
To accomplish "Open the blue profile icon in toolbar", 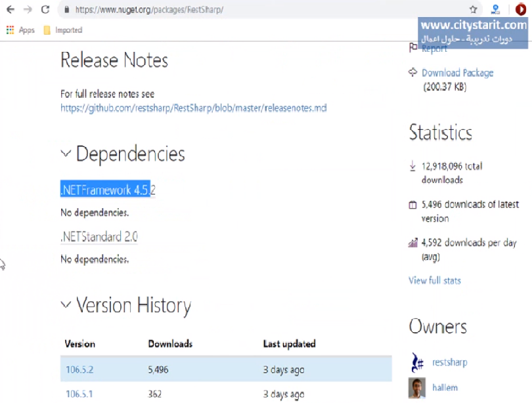I will [495, 9].
